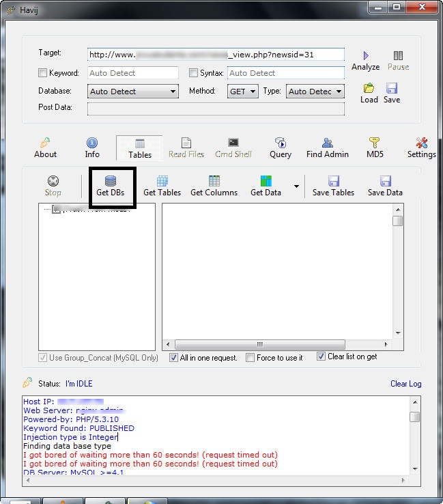Click log panel scroll left arrow
The image size is (443, 504).
[x=28, y=481]
